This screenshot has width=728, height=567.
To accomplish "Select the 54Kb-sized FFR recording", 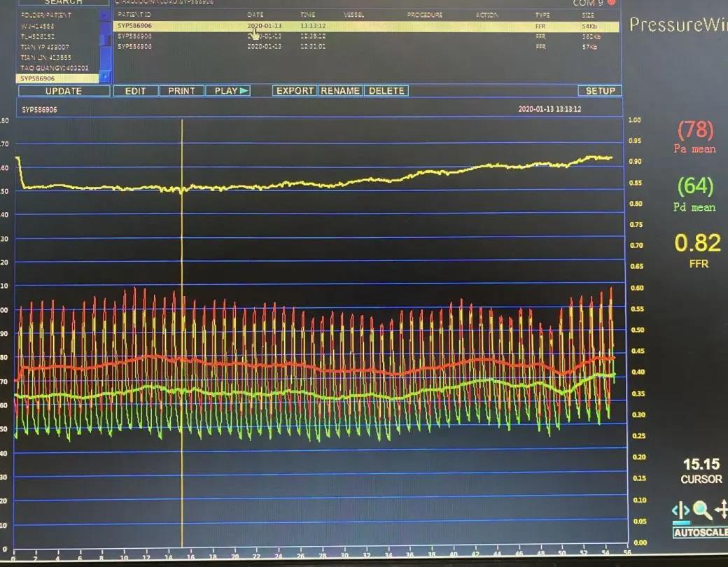I will tap(589, 26).
